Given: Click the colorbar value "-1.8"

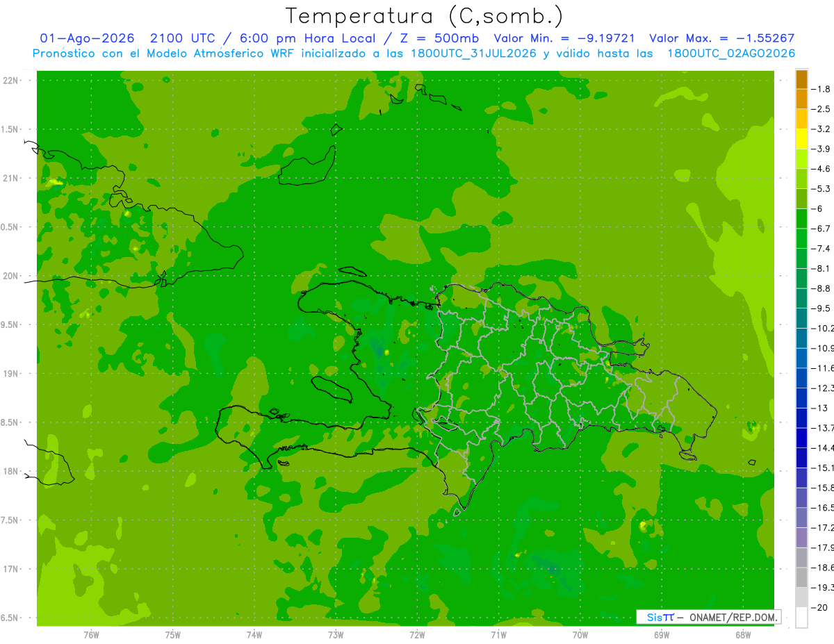Looking at the screenshot, I should click(821, 89).
